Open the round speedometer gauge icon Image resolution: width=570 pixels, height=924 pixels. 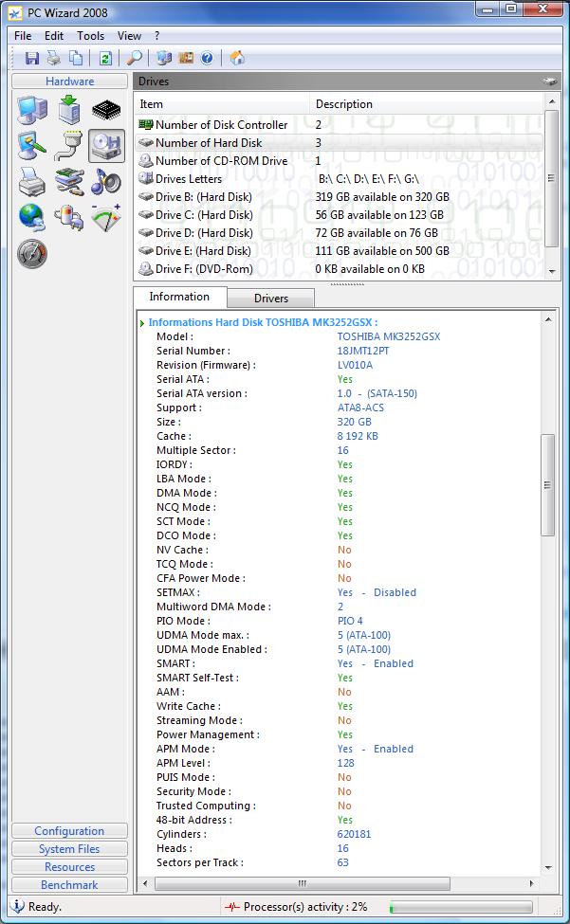[32, 254]
